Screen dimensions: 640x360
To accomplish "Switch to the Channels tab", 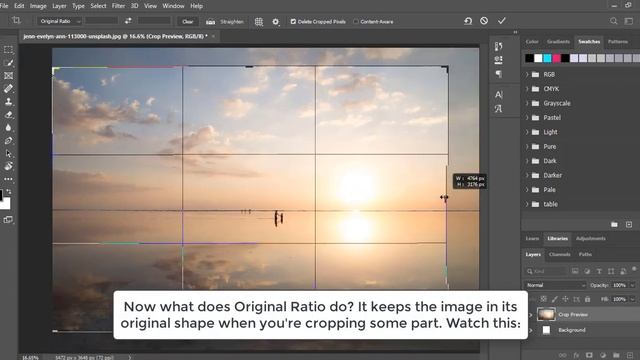I will tap(560, 254).
